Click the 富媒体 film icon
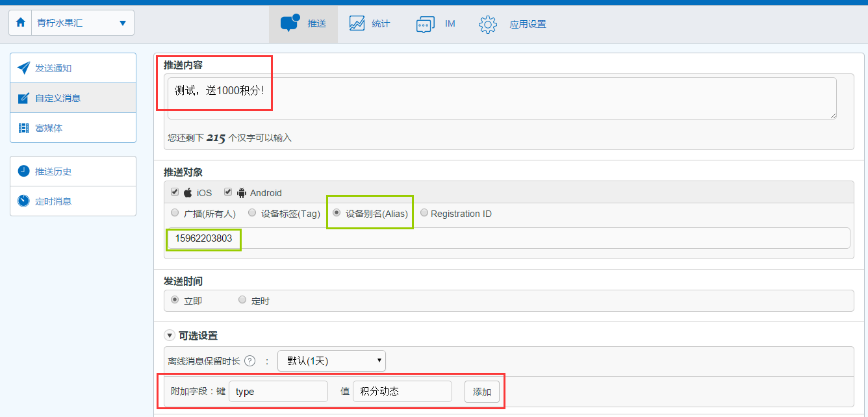Viewport: 868px width, 417px height. pyautogui.click(x=23, y=128)
